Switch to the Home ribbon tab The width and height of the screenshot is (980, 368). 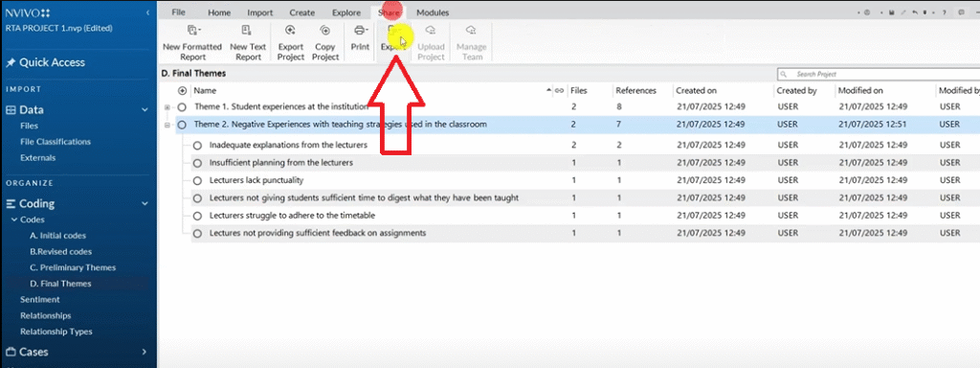[219, 12]
